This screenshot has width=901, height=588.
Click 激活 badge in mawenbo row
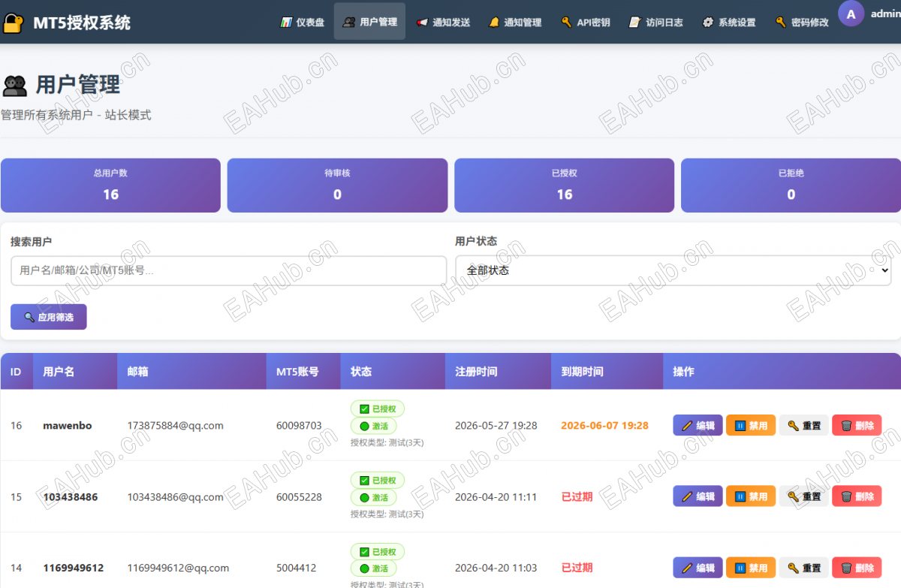pyautogui.click(x=373, y=426)
